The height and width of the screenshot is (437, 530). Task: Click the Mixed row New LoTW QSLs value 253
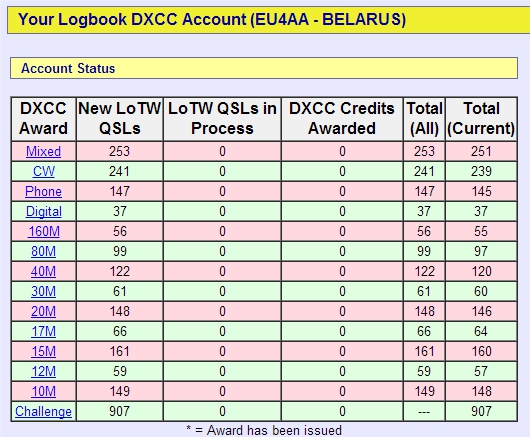pos(120,151)
